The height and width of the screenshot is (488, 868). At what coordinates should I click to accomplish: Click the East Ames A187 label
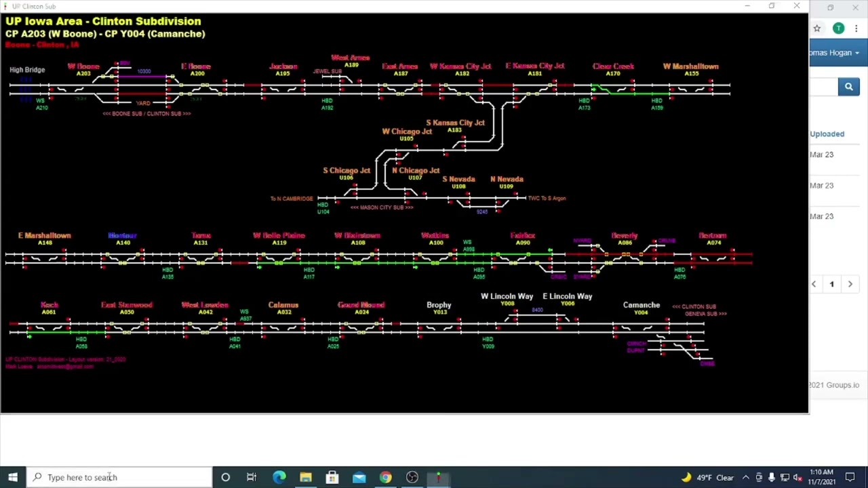(400, 70)
